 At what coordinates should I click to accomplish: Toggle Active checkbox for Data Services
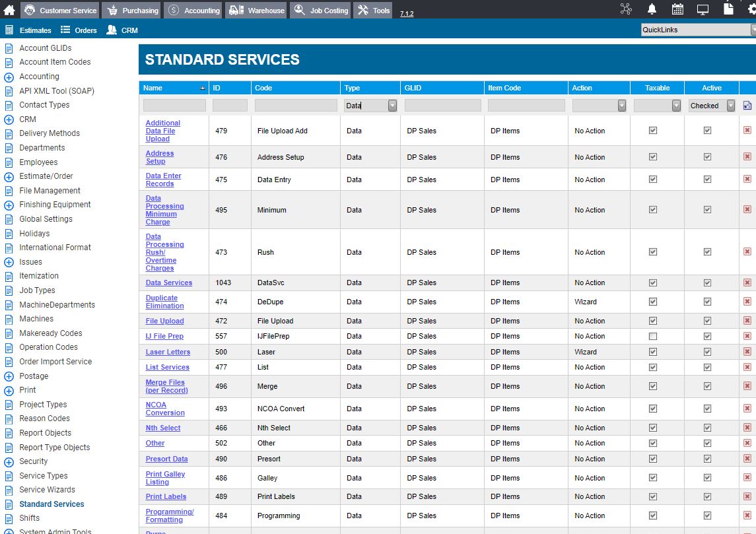[707, 283]
